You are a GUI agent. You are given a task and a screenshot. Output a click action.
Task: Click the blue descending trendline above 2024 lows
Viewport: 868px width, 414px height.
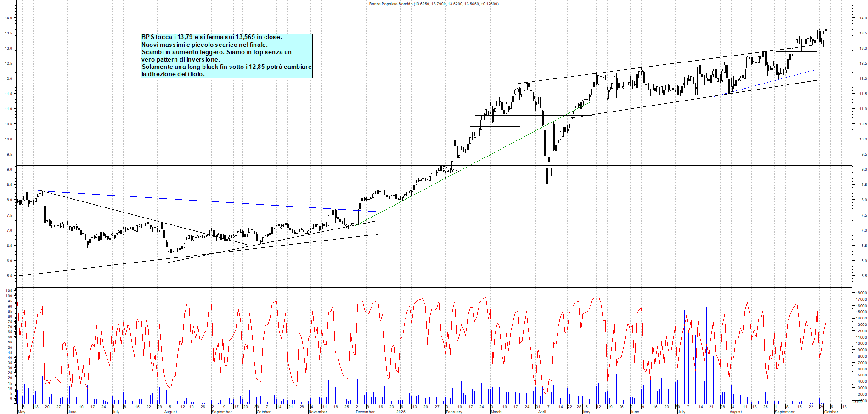point(207,201)
